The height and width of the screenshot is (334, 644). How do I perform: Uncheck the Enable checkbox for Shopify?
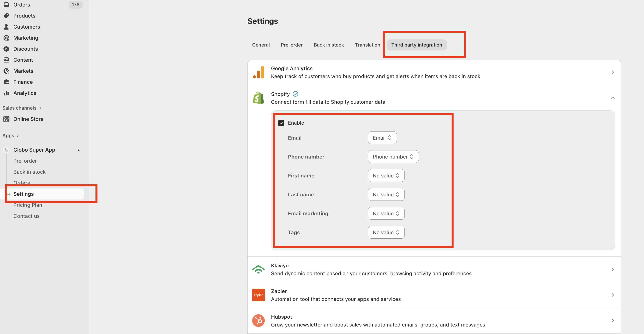pos(281,123)
